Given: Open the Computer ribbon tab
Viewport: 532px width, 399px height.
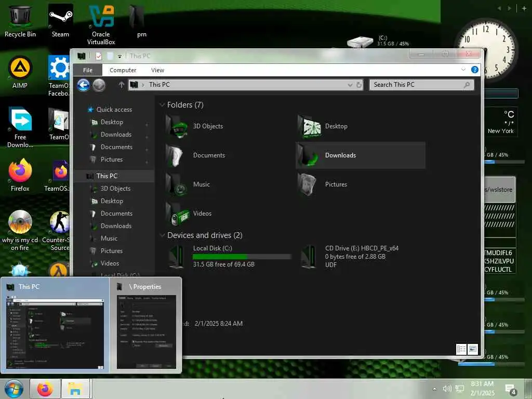Looking at the screenshot, I should [123, 70].
